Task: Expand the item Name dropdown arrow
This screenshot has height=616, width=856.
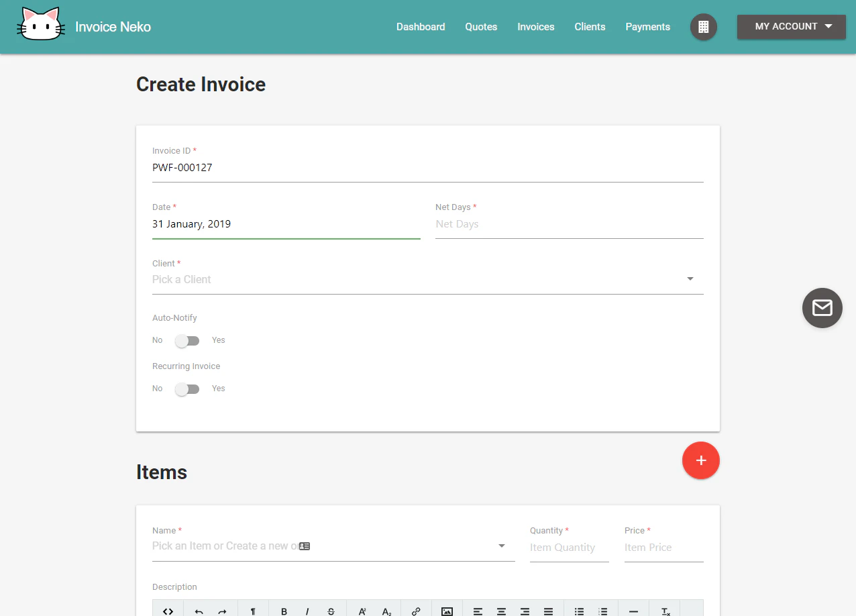Action: click(501, 546)
